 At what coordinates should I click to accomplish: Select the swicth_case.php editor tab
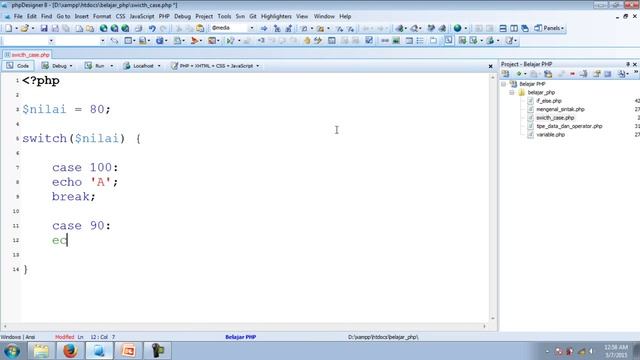pos(27,55)
